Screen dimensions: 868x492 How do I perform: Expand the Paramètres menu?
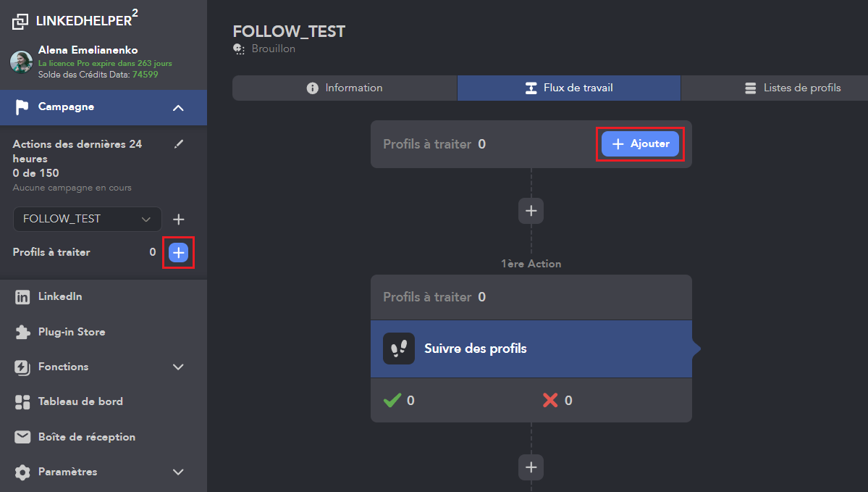pyautogui.click(x=178, y=472)
